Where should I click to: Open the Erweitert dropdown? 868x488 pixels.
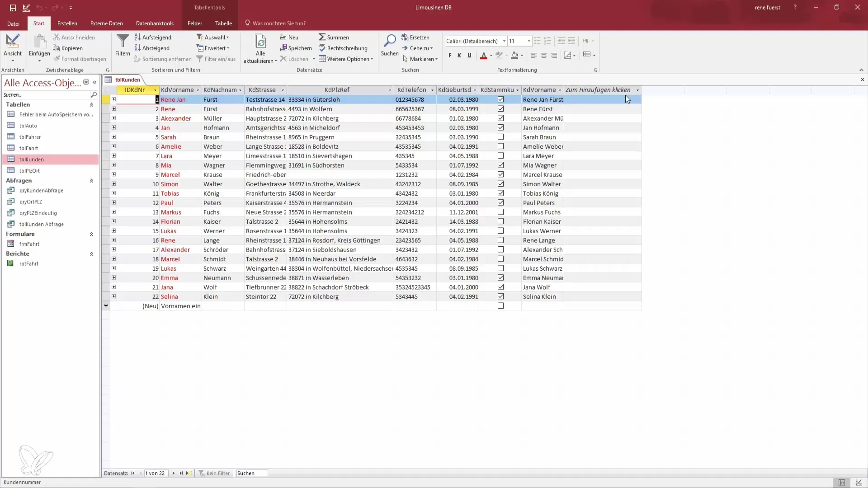pos(213,48)
